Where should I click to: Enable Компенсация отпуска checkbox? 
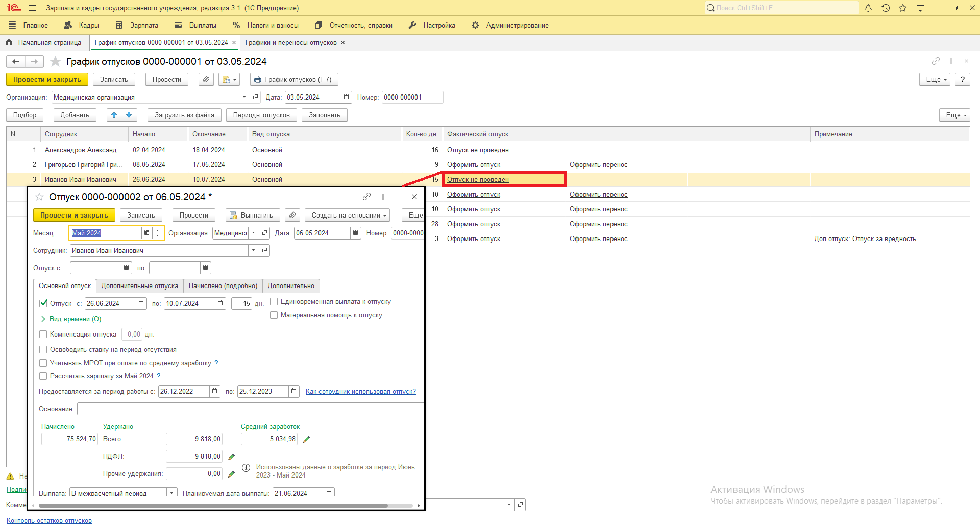tap(43, 335)
